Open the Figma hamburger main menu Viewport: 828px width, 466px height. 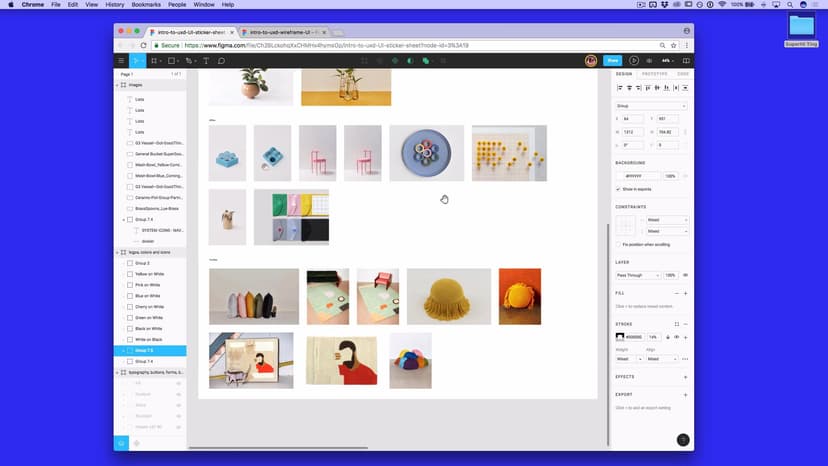(x=121, y=61)
